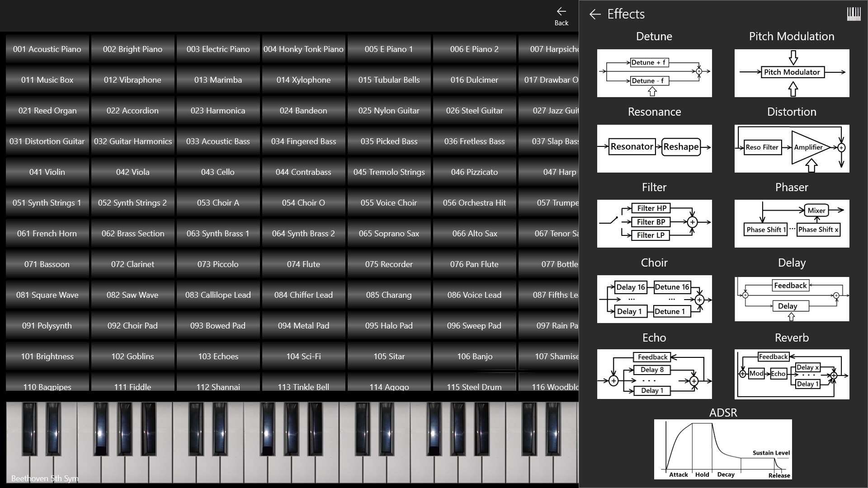Select the Resonance effect block
Image resolution: width=868 pixels, height=488 pixels.
point(654,148)
